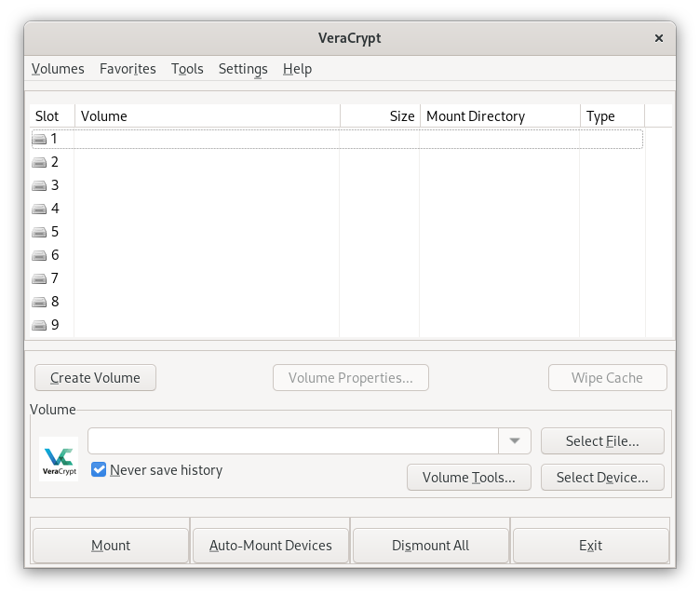Click Select File button
Viewport: 700px width, 595px height.
coord(602,440)
